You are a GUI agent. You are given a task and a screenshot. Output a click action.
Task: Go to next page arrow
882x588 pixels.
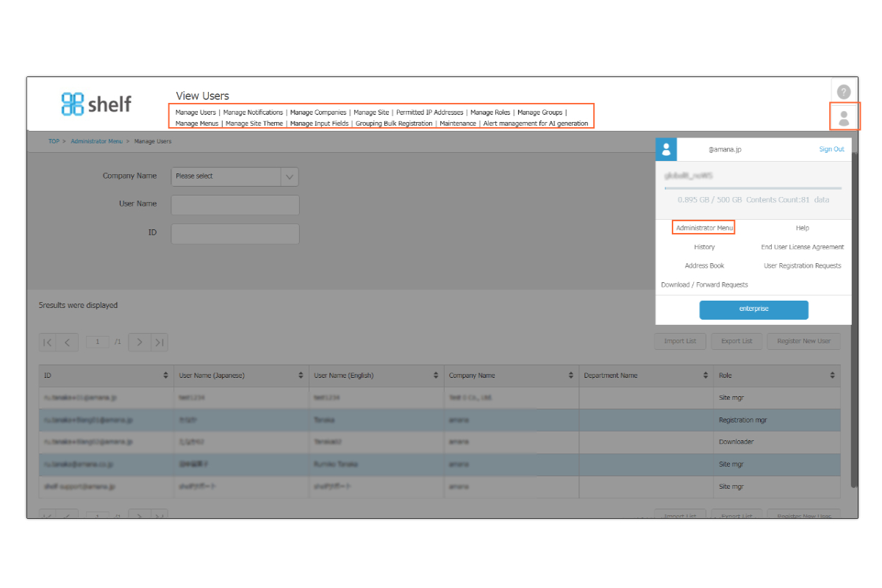click(x=140, y=342)
